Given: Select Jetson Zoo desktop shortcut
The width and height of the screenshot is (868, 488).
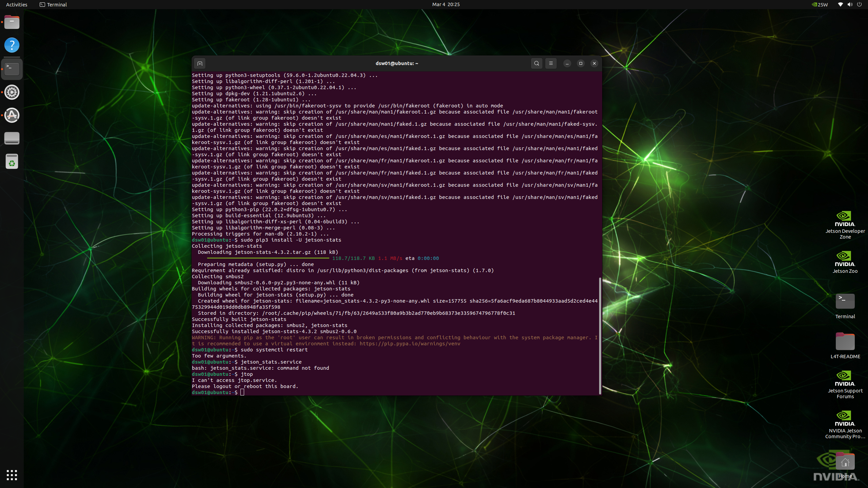Looking at the screenshot, I should [845, 262].
